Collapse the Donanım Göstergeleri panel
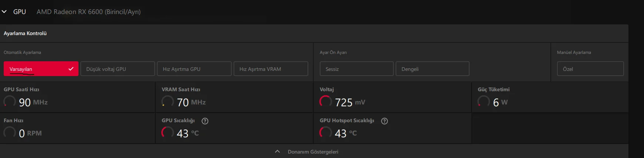Image resolution: width=644 pixels, height=158 pixels. tap(277, 152)
